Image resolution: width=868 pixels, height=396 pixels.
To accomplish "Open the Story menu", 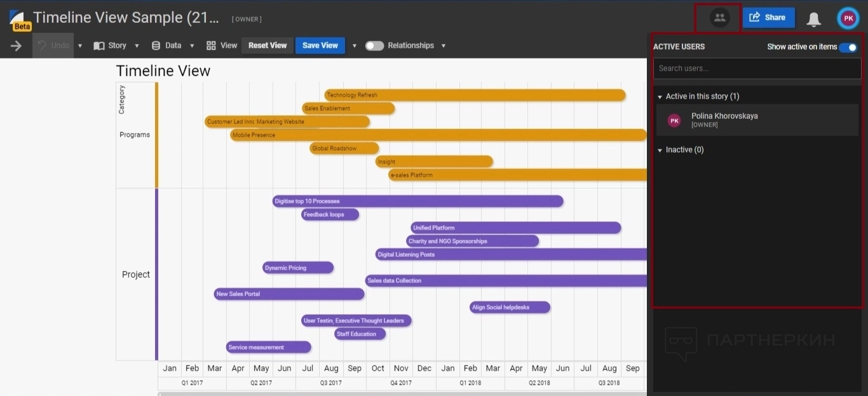I will coord(110,46).
